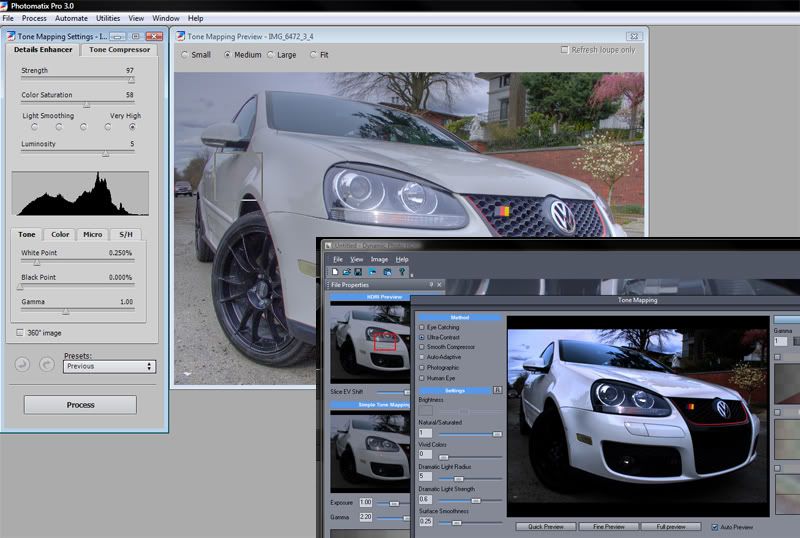Close the Tone Mapping Preview window

634,36
